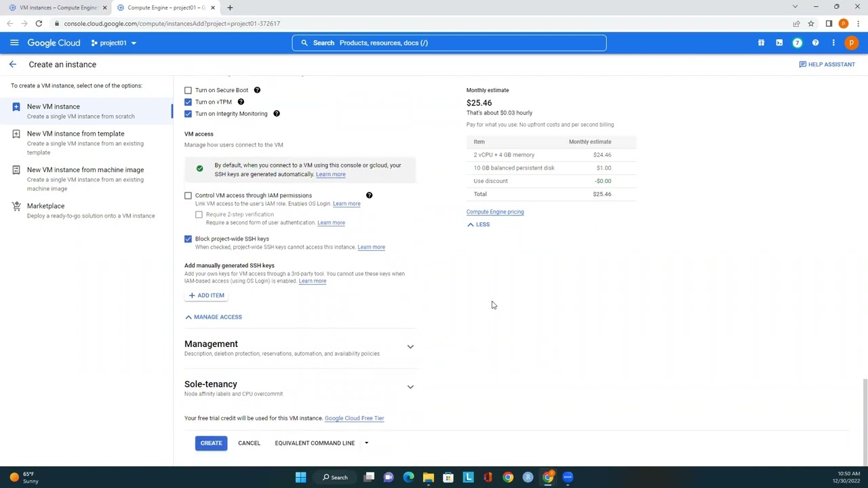Open File Explorer from taskbar
The width and height of the screenshot is (868, 488).
pyautogui.click(x=429, y=477)
